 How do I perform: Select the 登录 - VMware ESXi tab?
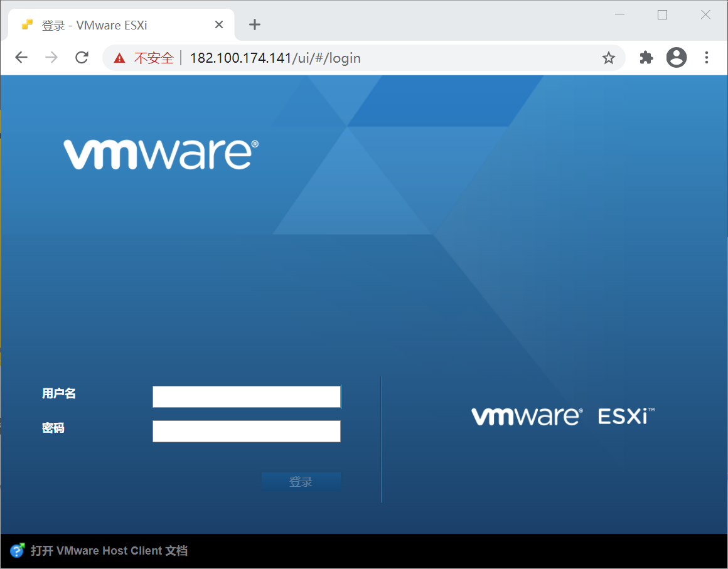click(113, 24)
